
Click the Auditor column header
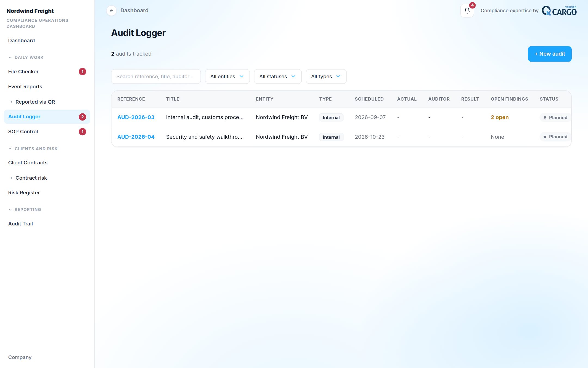[439, 99]
